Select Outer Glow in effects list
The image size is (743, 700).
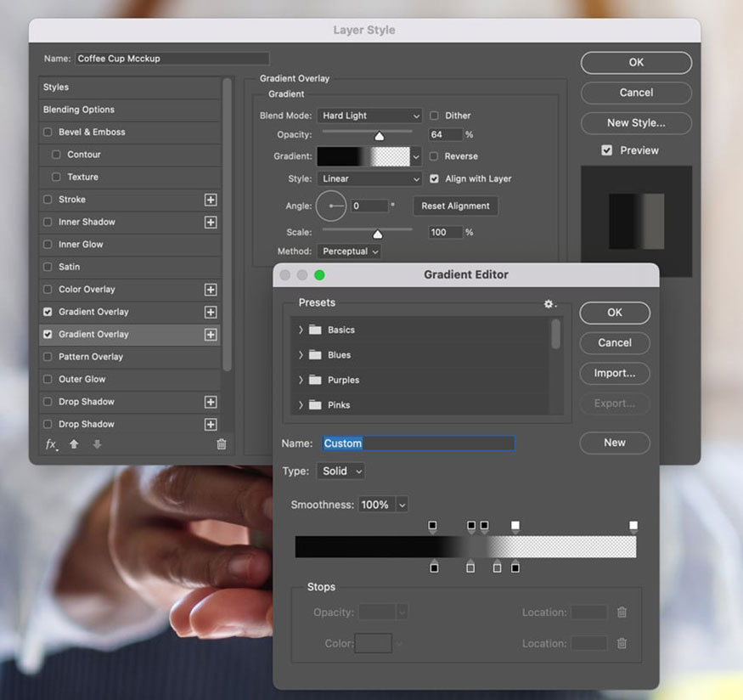coord(130,379)
